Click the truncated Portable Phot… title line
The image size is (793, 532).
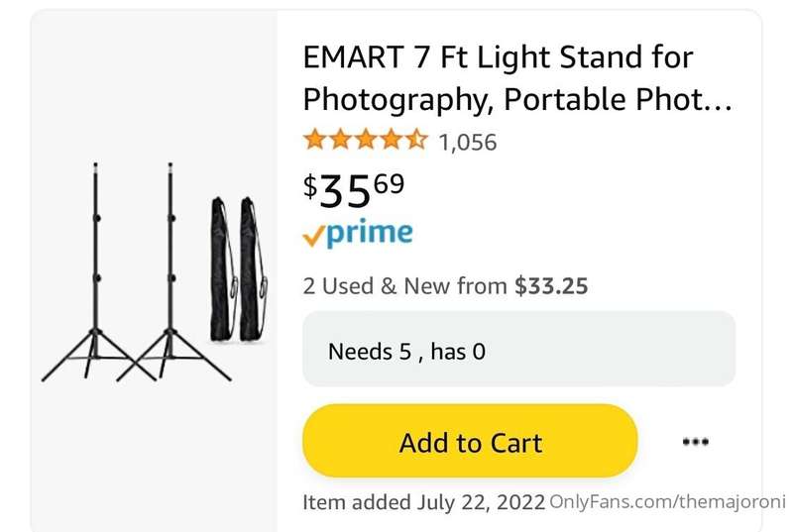(x=517, y=99)
